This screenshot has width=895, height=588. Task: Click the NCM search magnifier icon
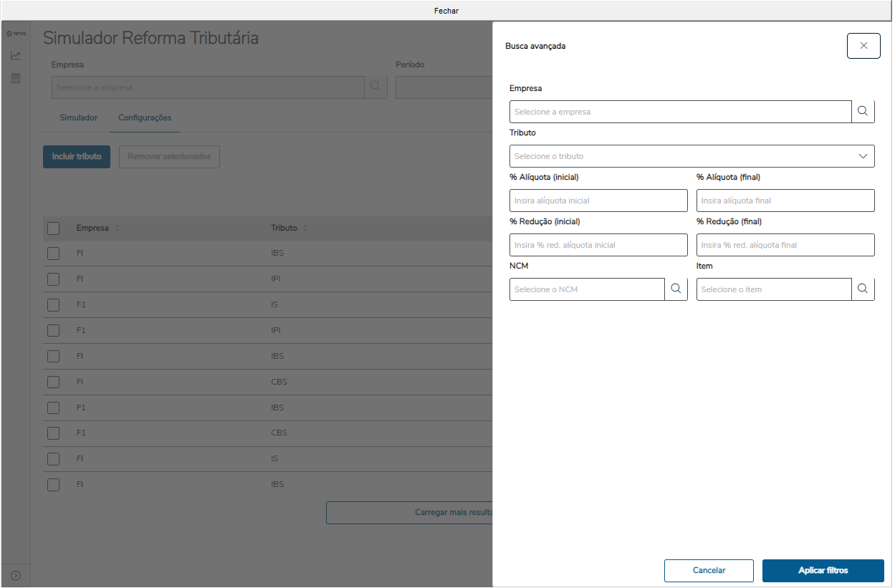pyautogui.click(x=675, y=289)
